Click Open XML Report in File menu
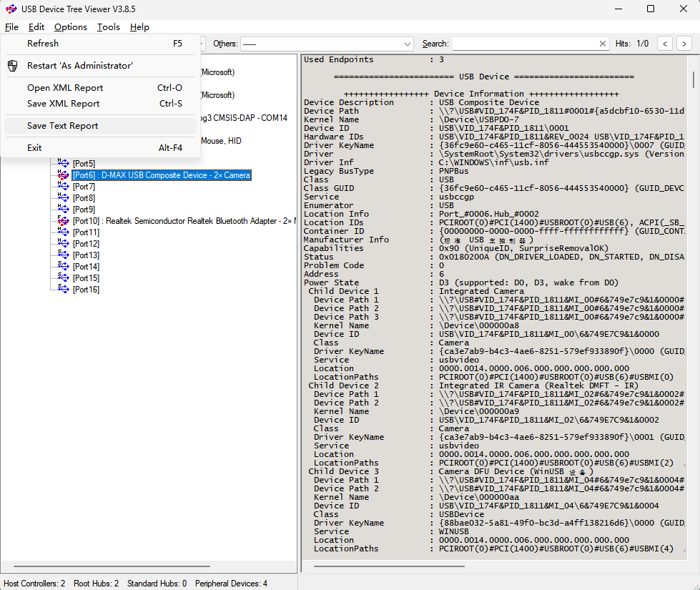The height and width of the screenshot is (590, 700). pos(65,88)
